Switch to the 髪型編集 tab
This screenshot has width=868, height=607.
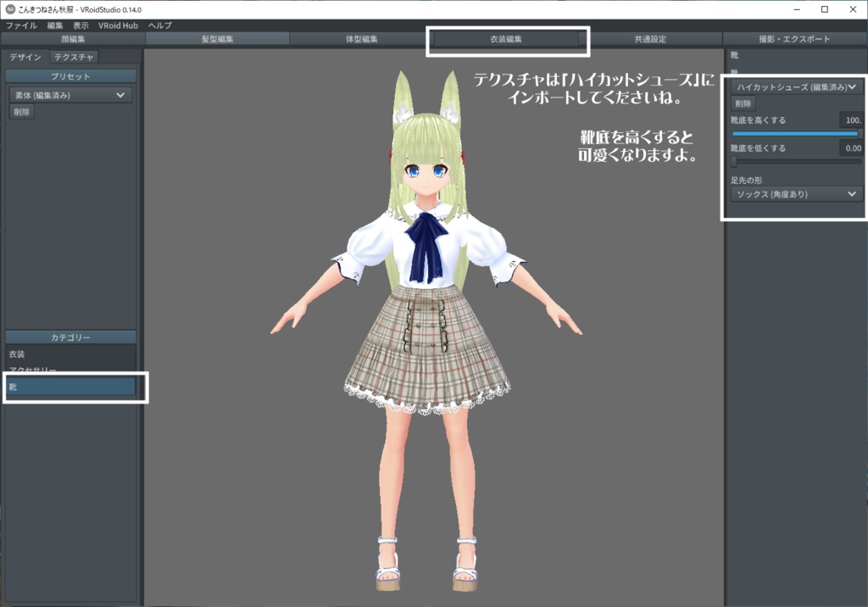217,38
